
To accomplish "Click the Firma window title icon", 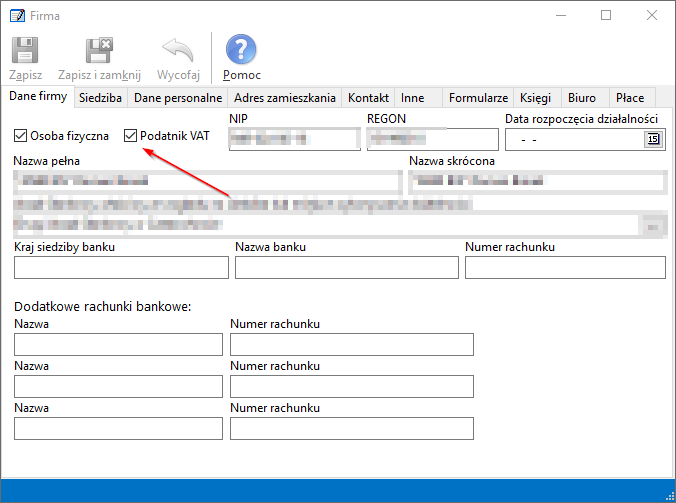I will (17, 16).
